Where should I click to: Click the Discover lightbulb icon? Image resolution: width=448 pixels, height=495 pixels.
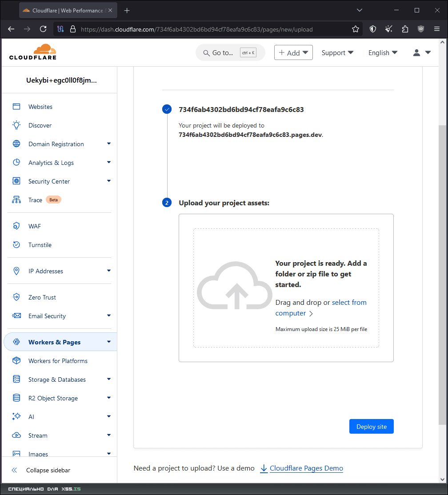click(16, 125)
